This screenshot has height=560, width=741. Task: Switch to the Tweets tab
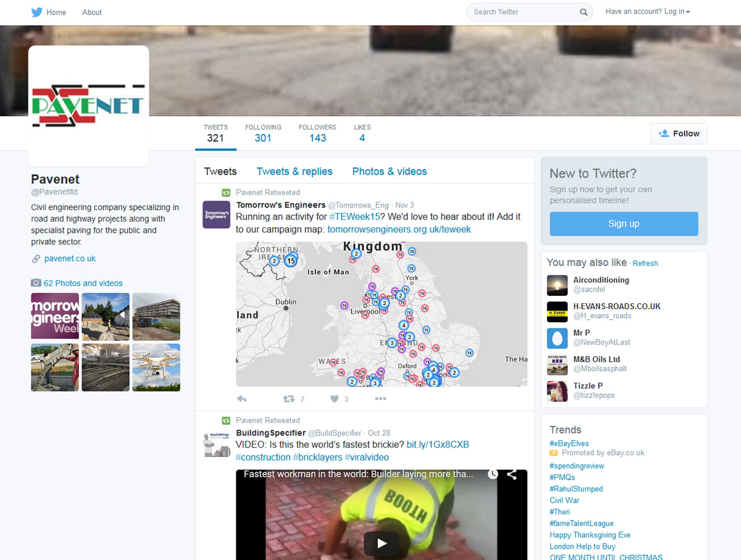220,172
